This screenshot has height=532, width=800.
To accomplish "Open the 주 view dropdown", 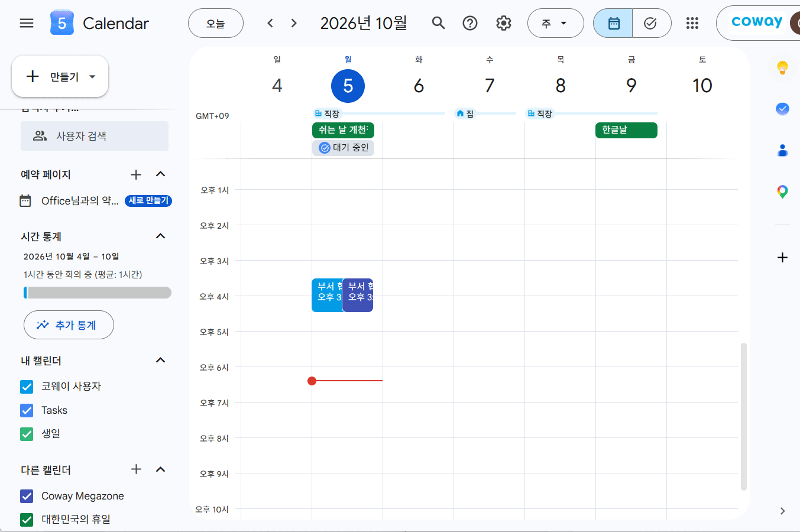I will 555,23.
